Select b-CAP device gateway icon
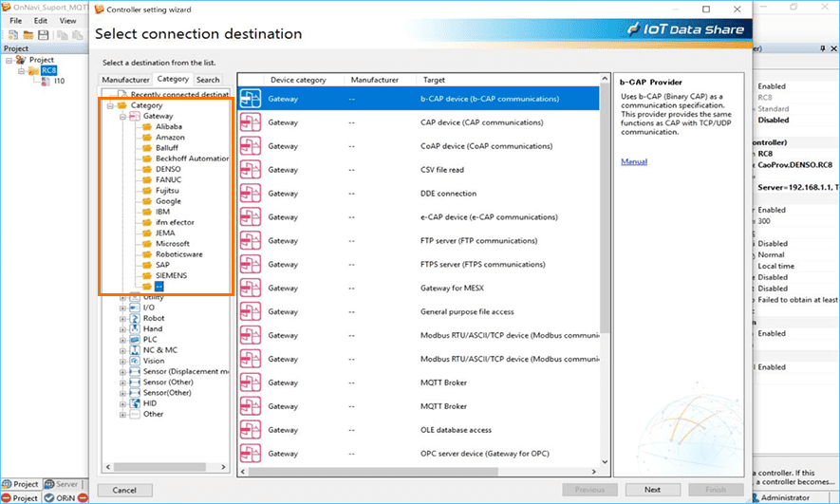This screenshot has height=504, width=840. click(251, 99)
